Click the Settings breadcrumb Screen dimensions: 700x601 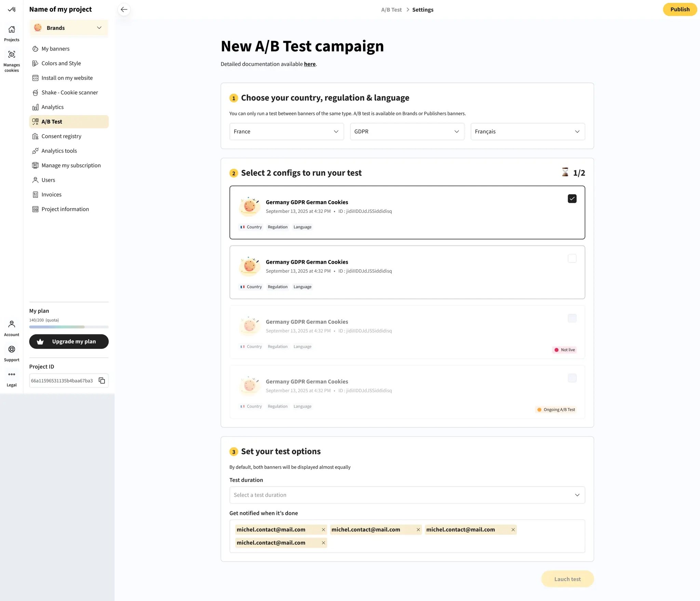(x=423, y=10)
